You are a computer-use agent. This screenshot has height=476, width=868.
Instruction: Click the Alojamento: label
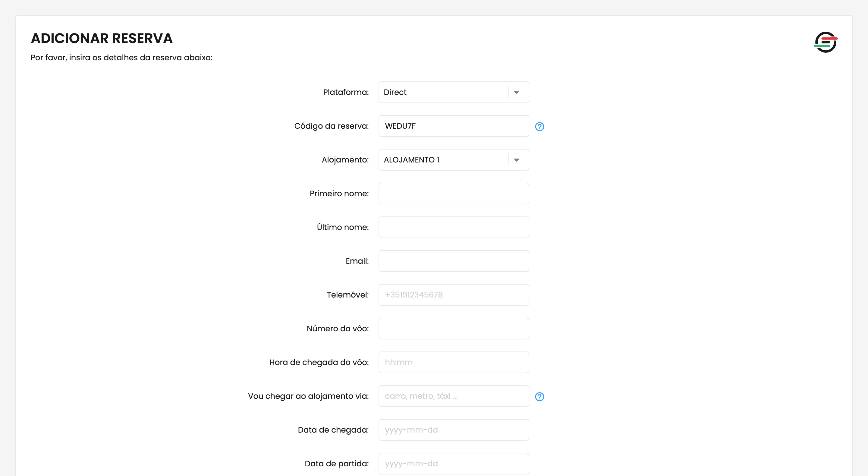(x=345, y=160)
